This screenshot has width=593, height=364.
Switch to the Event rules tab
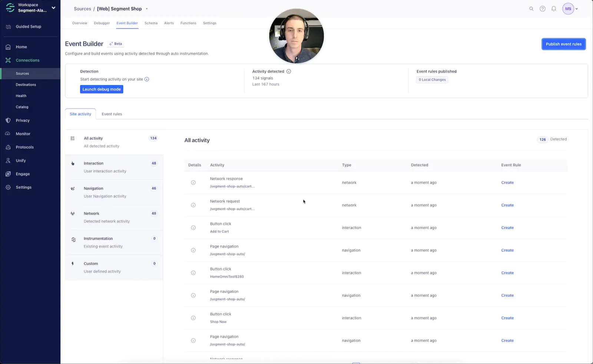112,114
